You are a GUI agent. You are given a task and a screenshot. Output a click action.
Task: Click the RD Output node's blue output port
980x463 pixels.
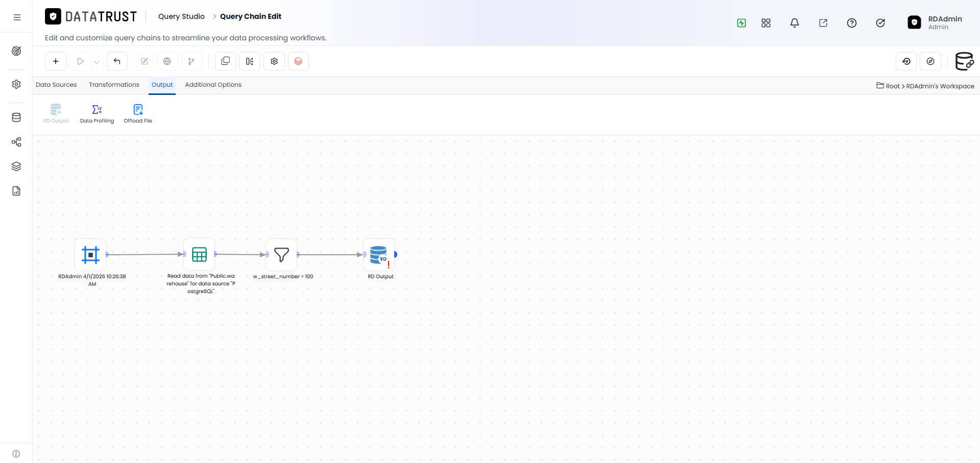coord(396,254)
